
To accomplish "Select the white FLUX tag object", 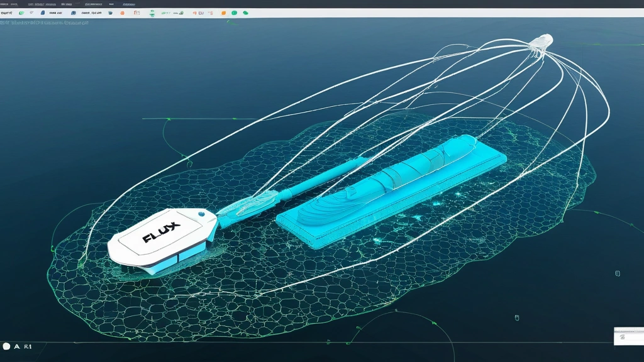I will point(160,242).
